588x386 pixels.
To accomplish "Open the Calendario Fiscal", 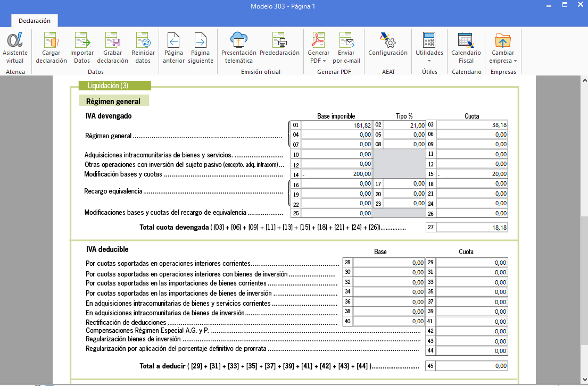I will (x=466, y=48).
